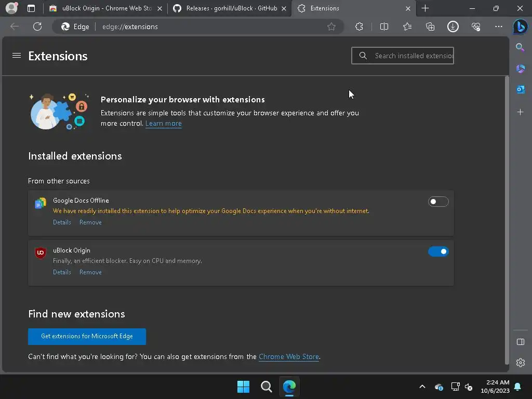This screenshot has width=532, height=399.
Task: Click the Edge icon in the taskbar
Action: [289, 387]
